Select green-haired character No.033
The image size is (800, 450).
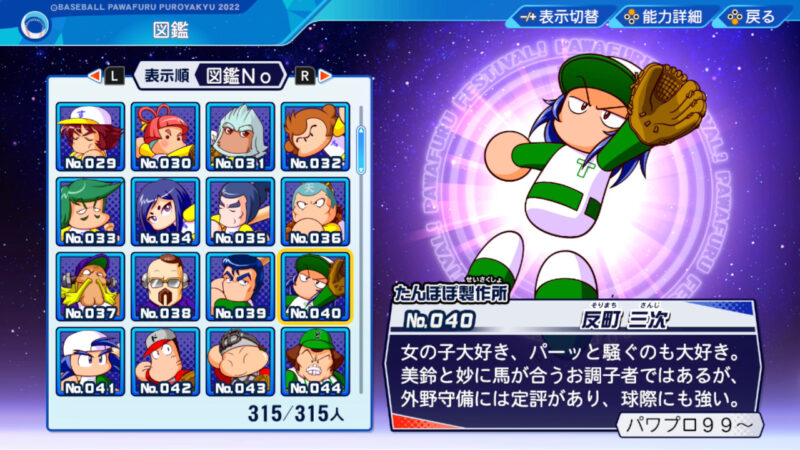point(90,212)
